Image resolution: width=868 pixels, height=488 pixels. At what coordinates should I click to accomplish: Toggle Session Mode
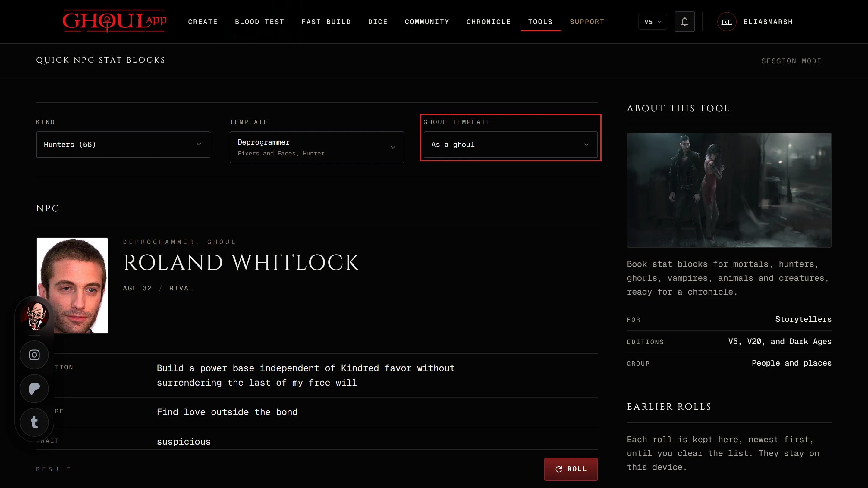pyautogui.click(x=791, y=61)
